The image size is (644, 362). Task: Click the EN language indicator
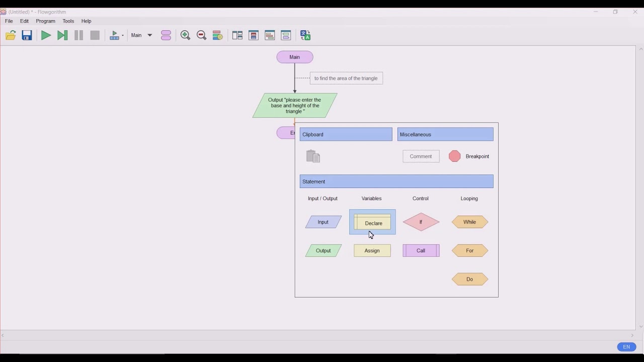click(x=626, y=347)
